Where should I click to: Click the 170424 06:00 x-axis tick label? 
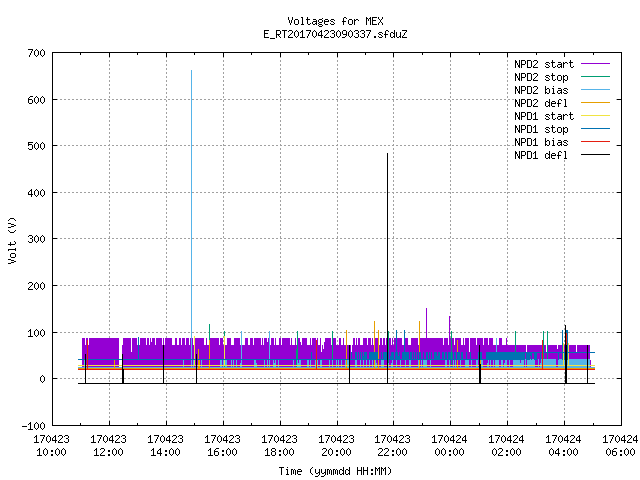[x=620, y=446]
